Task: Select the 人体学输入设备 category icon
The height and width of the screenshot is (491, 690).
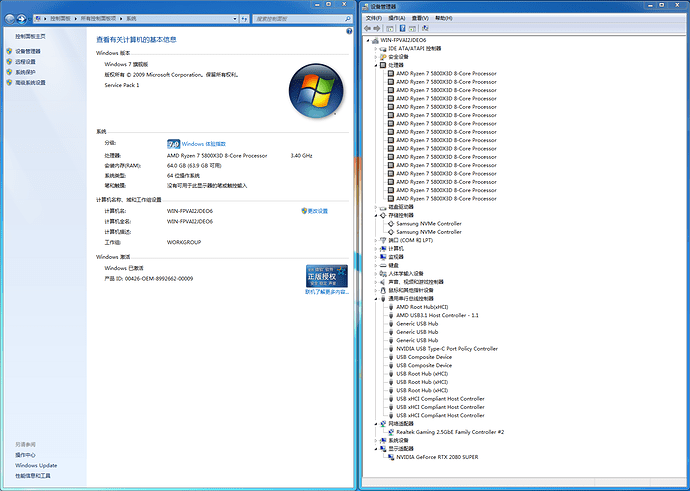Action: point(383,274)
